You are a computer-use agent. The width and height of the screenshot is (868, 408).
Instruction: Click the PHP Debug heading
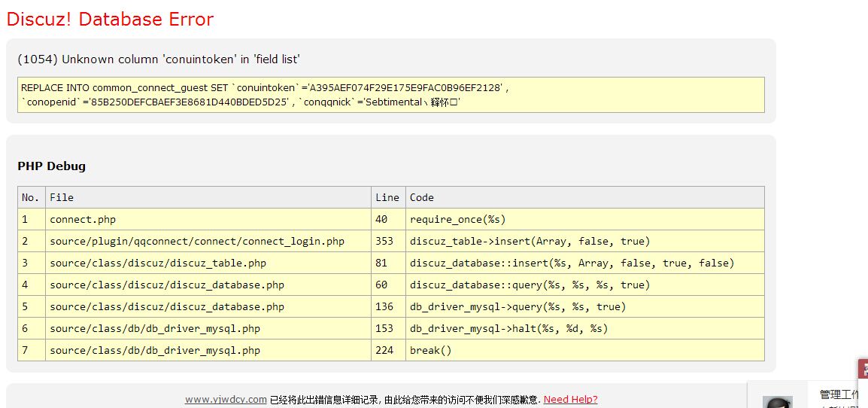coord(51,166)
